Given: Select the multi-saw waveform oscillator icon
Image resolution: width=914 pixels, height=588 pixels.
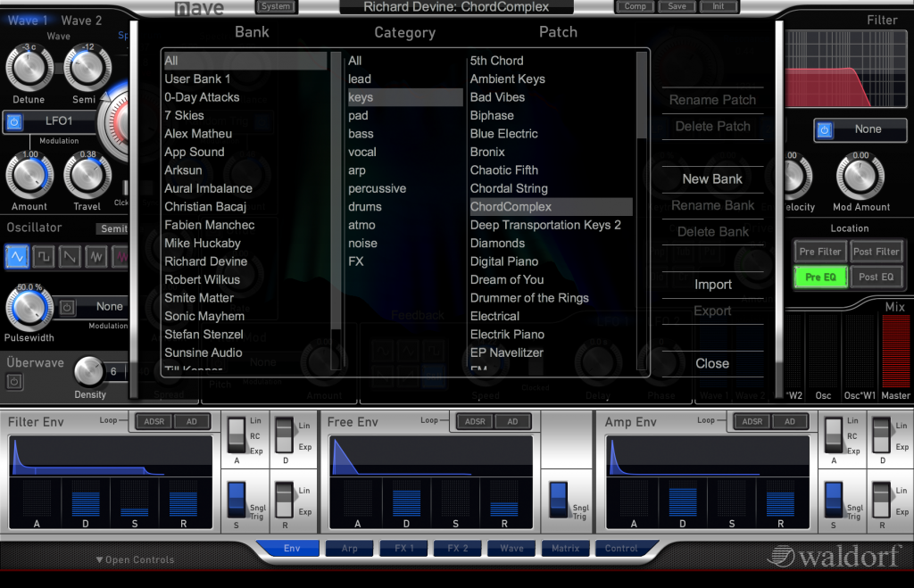Looking at the screenshot, I should [x=96, y=256].
